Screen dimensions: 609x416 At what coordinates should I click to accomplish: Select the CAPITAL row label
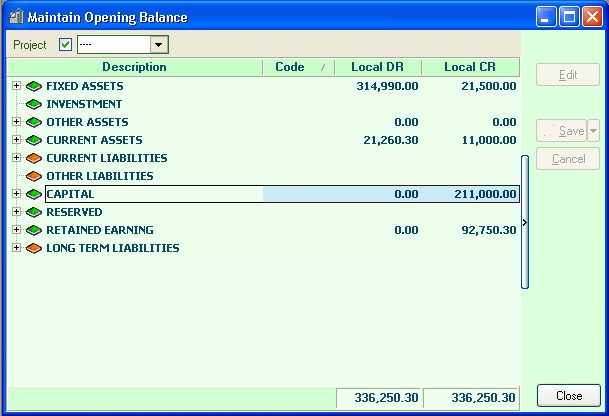coord(70,194)
